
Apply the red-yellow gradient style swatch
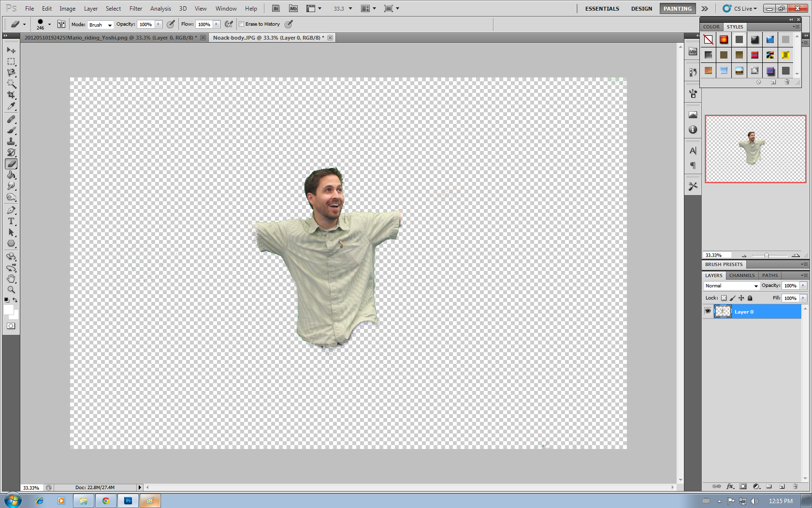[724, 40]
